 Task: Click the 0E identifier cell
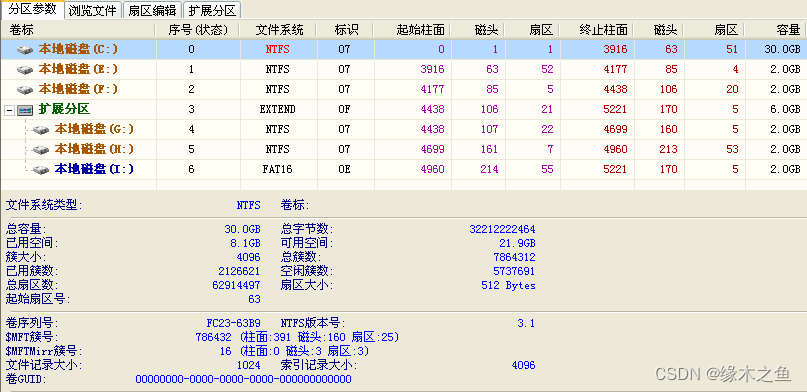coord(344,169)
